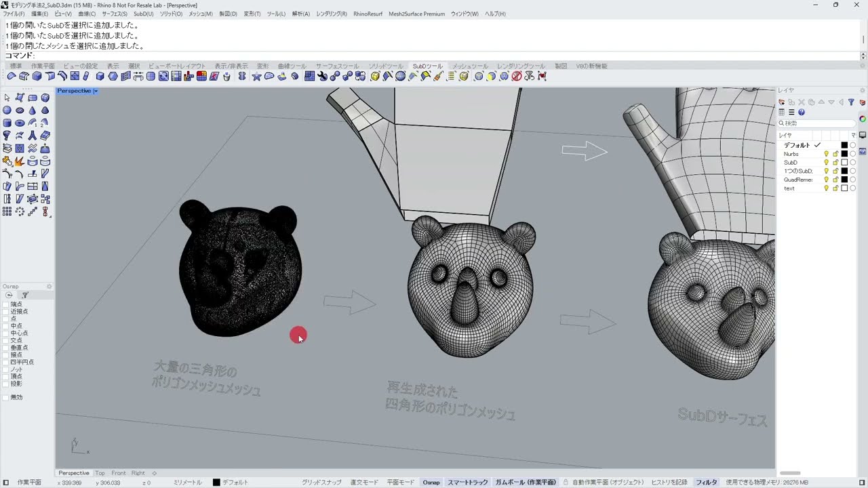Toggle the 近接点 object snap checkbox

click(x=6, y=312)
